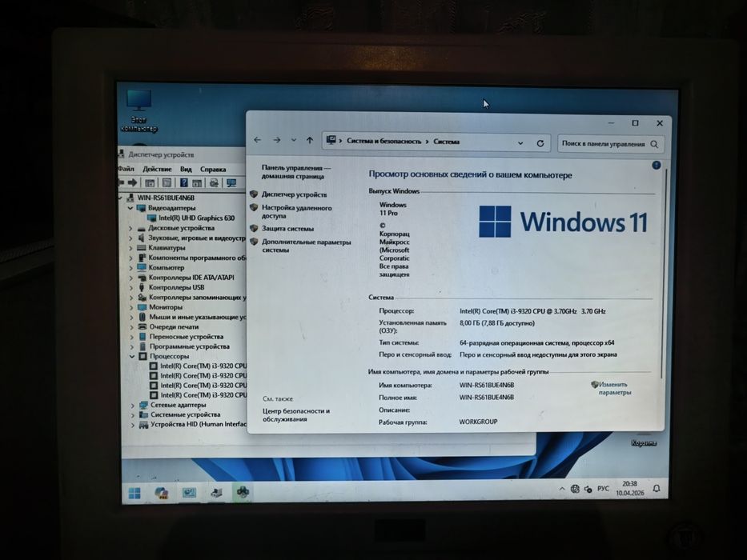Click the properties sheet icon in Device Manager toolbar

[167, 182]
